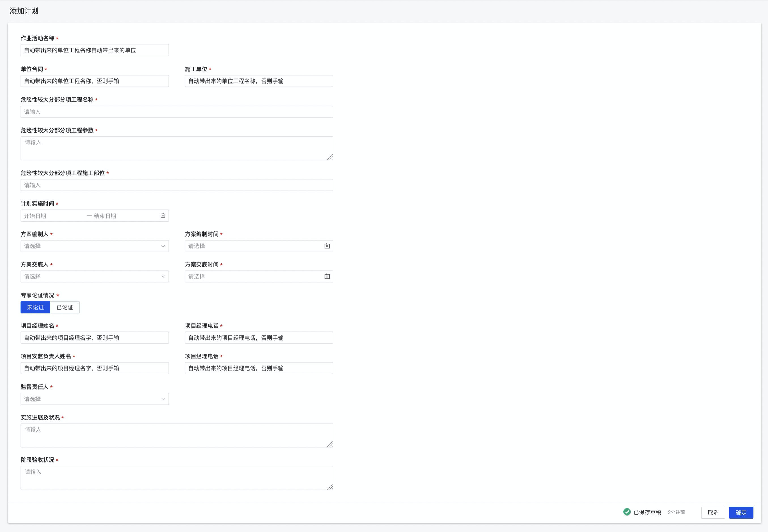
Task: Click resize handle of 实施进展及状况 textarea
Action: [330, 444]
